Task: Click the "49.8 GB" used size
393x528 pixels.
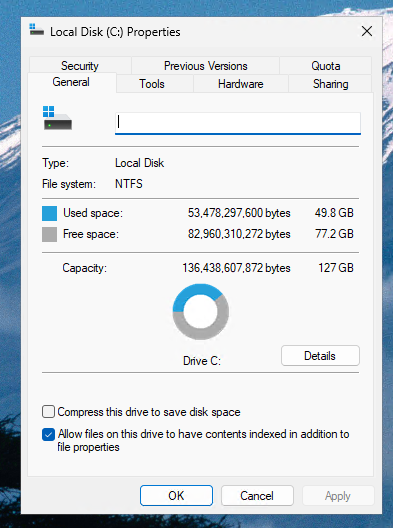Action: [x=334, y=213]
